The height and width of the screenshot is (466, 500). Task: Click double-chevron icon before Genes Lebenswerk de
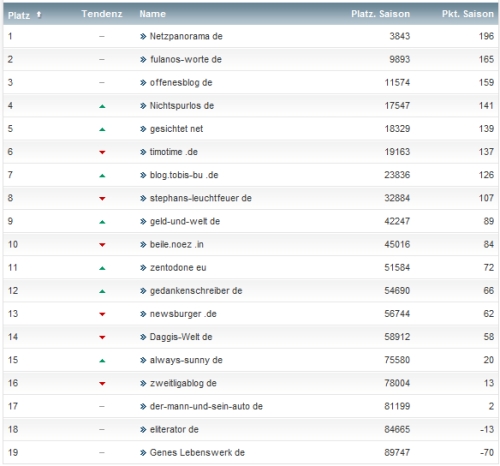click(x=143, y=453)
